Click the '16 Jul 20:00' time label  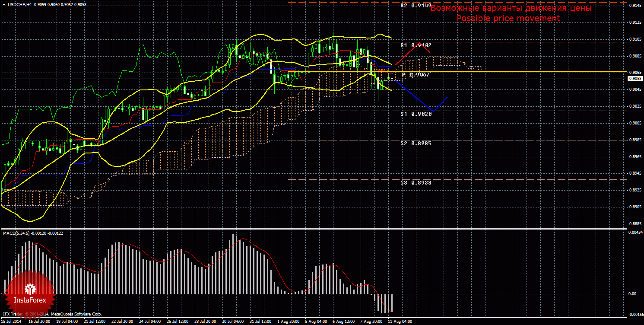[x=39, y=322]
